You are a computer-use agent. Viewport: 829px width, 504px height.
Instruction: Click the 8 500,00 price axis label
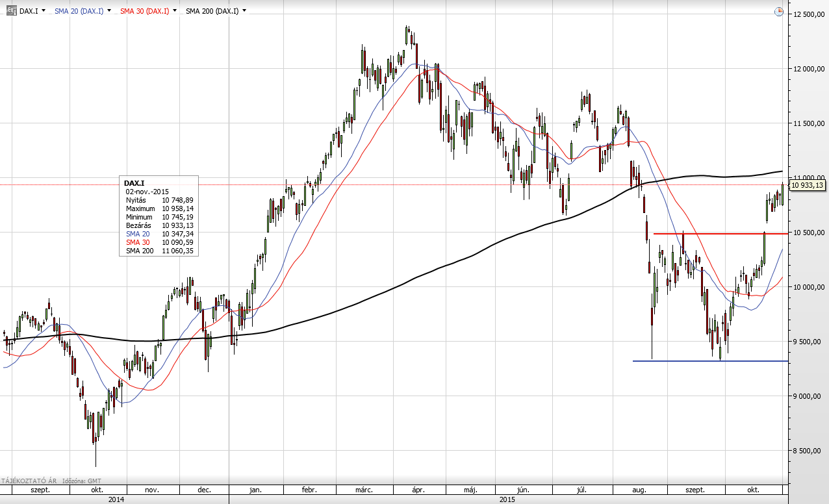point(808,451)
